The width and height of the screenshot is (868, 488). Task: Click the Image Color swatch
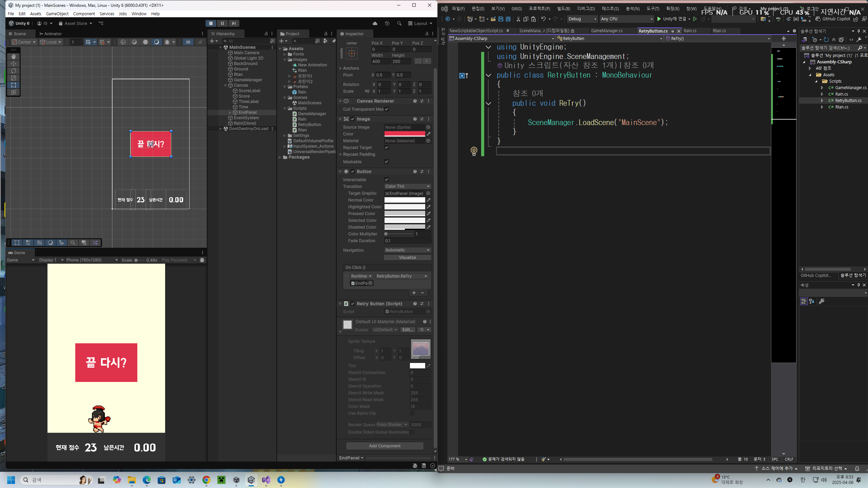[405, 134]
